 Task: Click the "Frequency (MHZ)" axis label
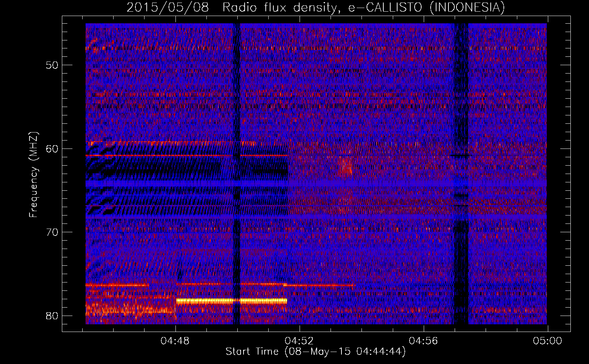click(x=33, y=174)
